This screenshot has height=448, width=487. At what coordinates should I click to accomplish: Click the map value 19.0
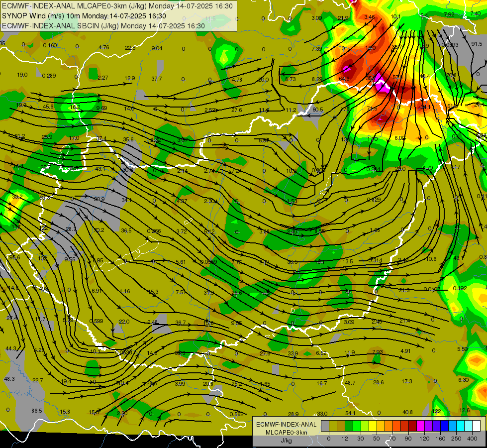pos(22,75)
